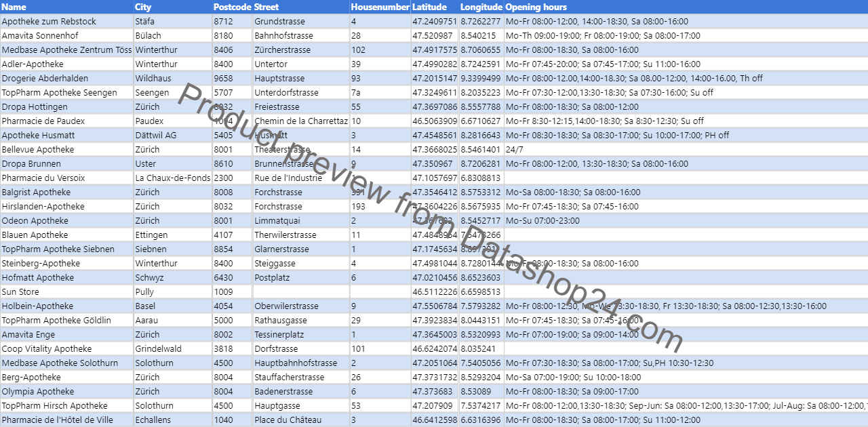The height and width of the screenshot is (427, 868).
Task: Click the latitude cell 47.2409751
Action: (434, 22)
